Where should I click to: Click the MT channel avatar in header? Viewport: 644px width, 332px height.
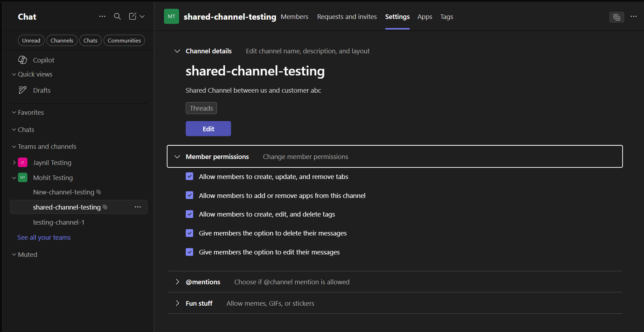(x=171, y=16)
